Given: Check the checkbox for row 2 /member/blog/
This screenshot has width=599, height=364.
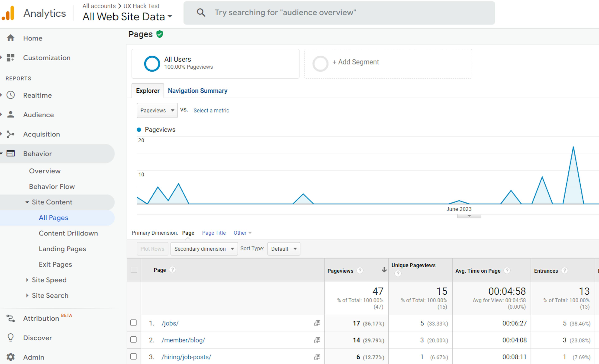Looking at the screenshot, I should [134, 340].
